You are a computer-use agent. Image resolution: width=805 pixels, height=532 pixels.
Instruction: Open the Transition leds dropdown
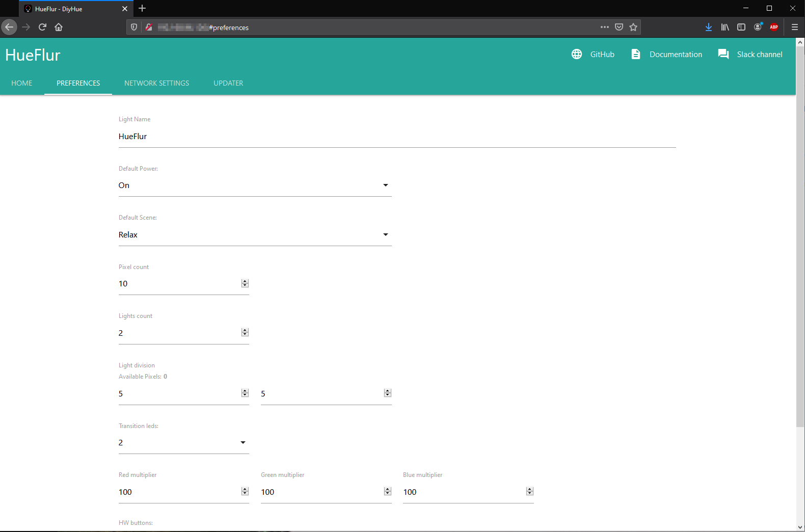pyautogui.click(x=184, y=443)
